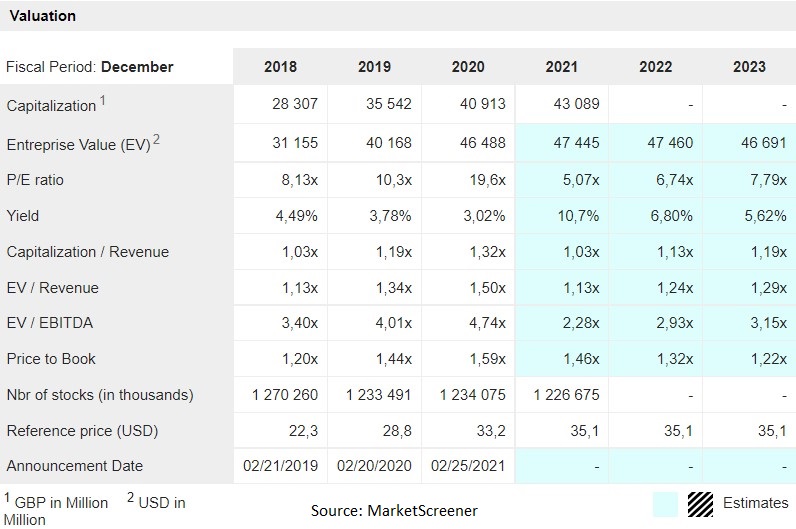Click the 2021 Yield estimate 10,7%

(578, 216)
